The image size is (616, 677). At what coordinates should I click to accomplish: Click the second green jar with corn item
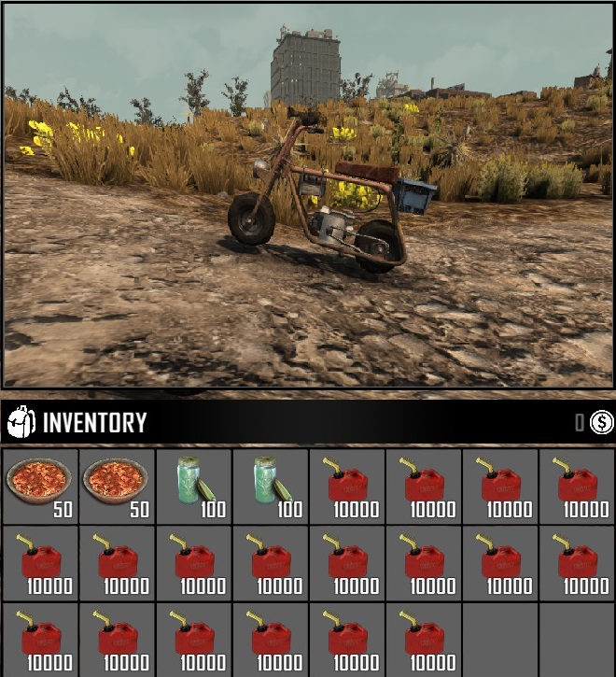271,487
